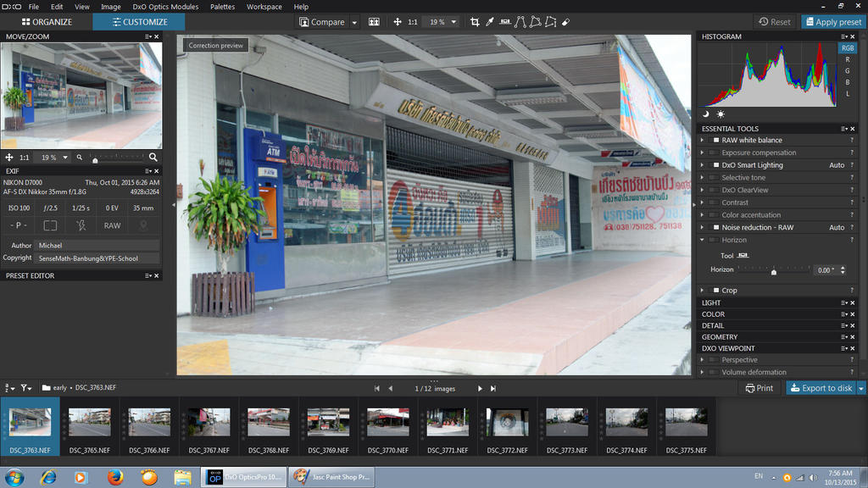868x488 pixels.
Task: Click the side-by-side comparison view icon
Action: (x=374, y=22)
